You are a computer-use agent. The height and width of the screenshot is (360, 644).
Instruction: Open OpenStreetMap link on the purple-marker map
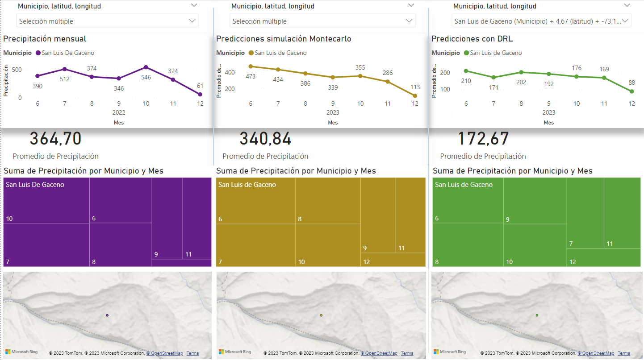pyautogui.click(x=164, y=353)
